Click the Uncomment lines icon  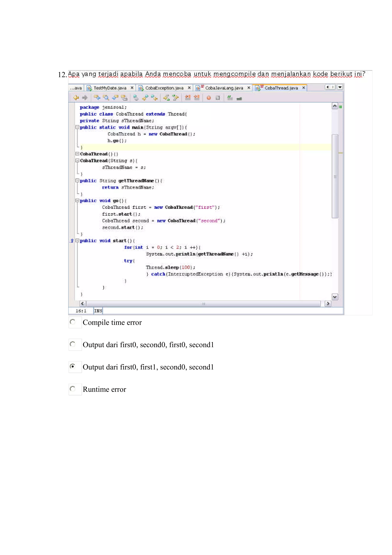[x=239, y=98]
